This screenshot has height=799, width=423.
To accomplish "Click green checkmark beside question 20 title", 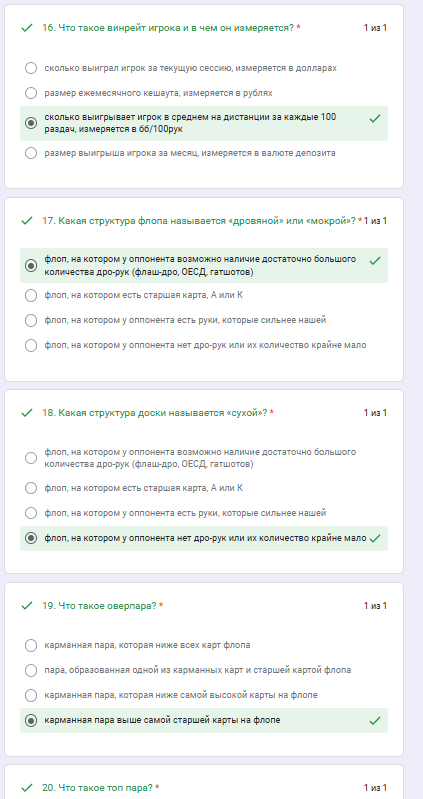I will [x=27, y=787].
